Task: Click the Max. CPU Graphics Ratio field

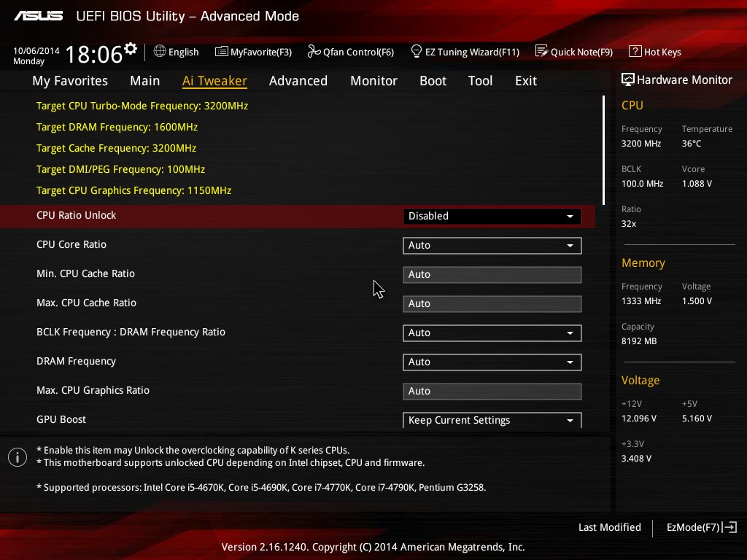Action: click(492, 392)
